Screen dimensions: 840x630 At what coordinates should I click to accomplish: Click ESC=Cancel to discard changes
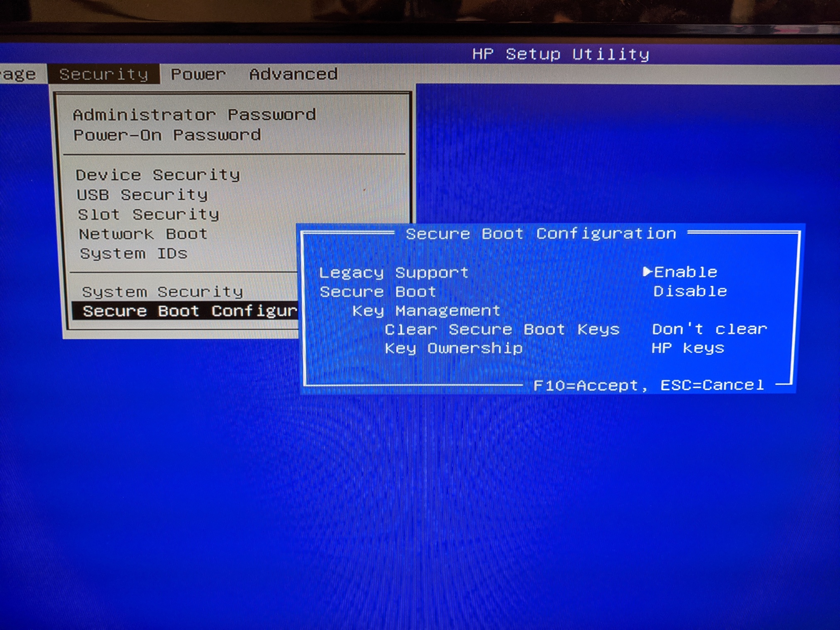(x=712, y=385)
